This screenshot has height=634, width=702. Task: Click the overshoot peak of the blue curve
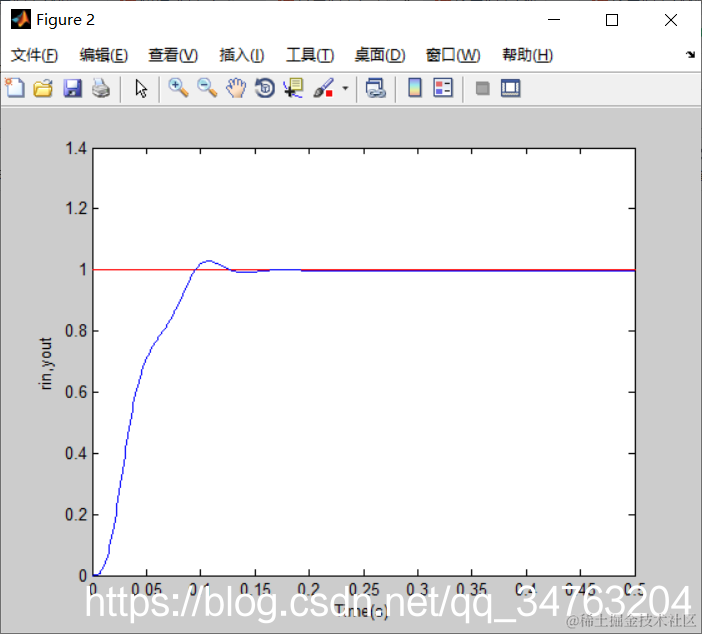pos(209,261)
